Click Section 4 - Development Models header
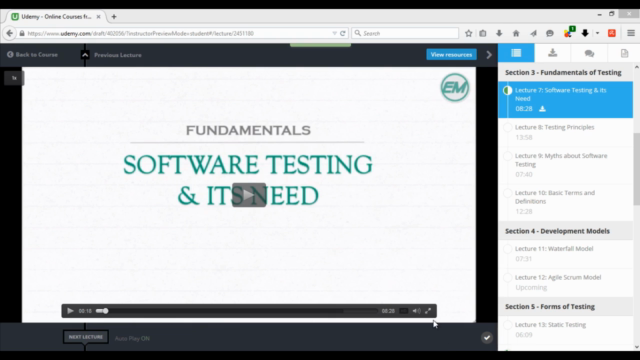This screenshot has width=640, height=360. coord(565,231)
